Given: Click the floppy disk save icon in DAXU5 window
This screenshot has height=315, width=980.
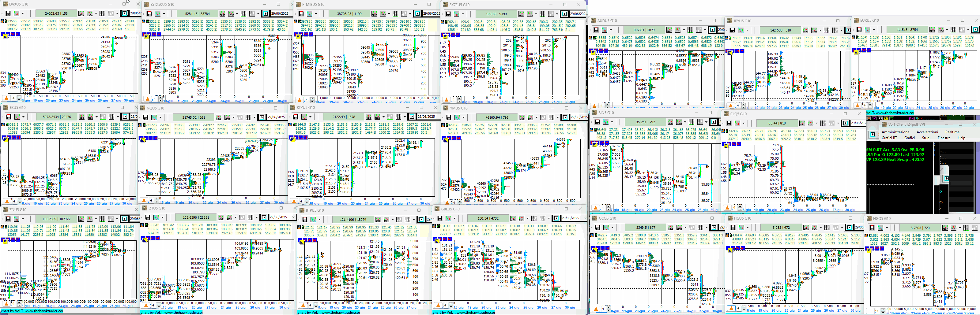Looking at the screenshot, I should [x=8, y=13].
